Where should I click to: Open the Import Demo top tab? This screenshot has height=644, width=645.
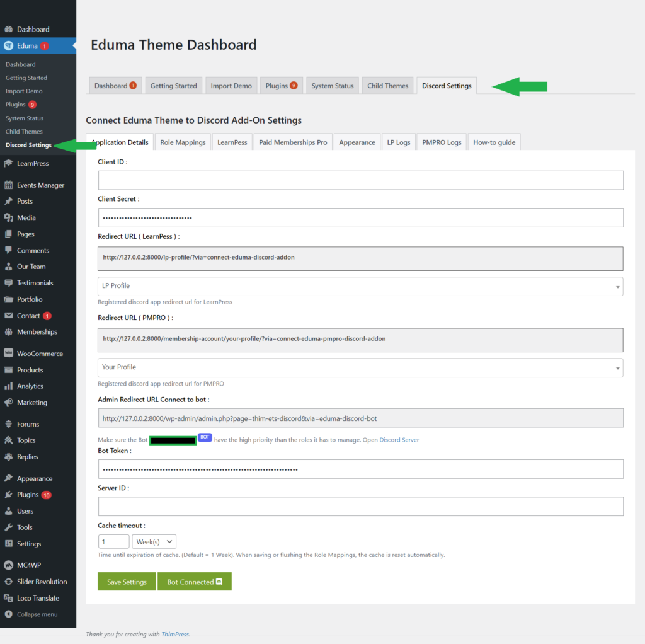pyautogui.click(x=231, y=86)
